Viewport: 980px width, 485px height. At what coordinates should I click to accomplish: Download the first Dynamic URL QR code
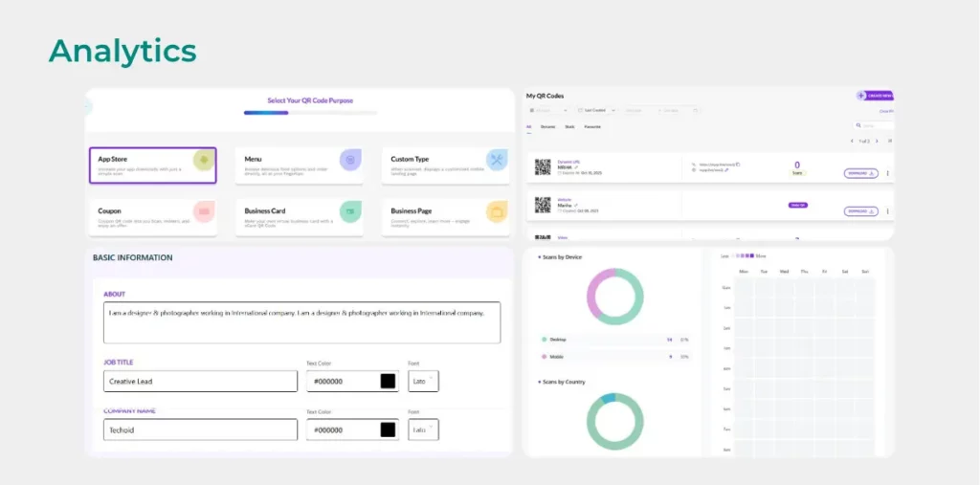point(861,173)
